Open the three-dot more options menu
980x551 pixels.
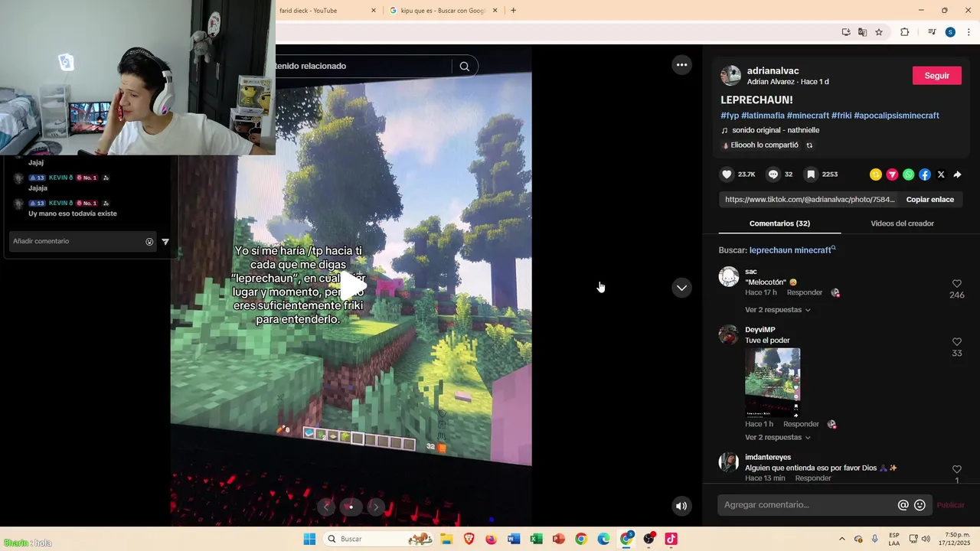[x=681, y=65]
